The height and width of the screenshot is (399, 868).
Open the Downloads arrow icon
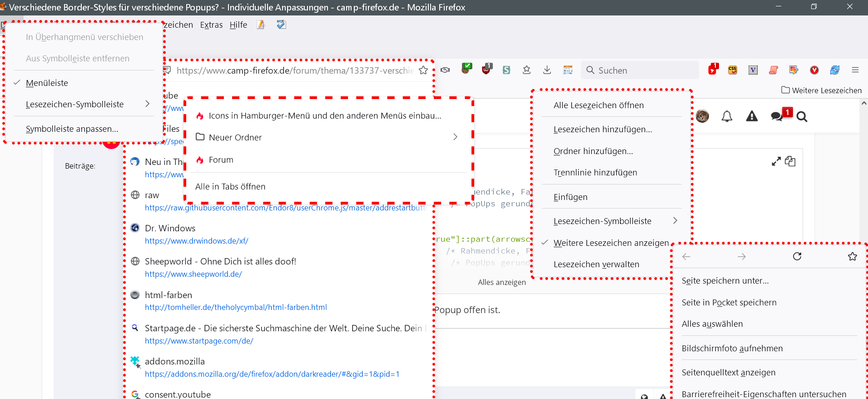(x=547, y=70)
